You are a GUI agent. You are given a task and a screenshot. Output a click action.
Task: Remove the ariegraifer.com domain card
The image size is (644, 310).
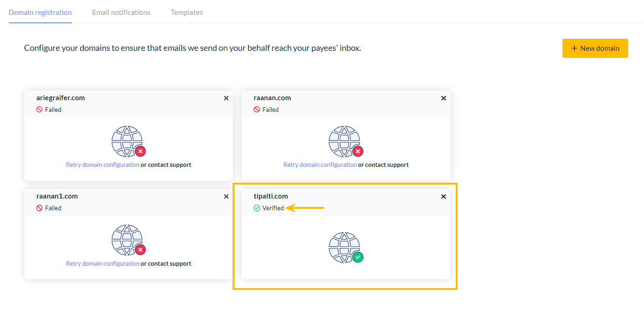coord(226,98)
